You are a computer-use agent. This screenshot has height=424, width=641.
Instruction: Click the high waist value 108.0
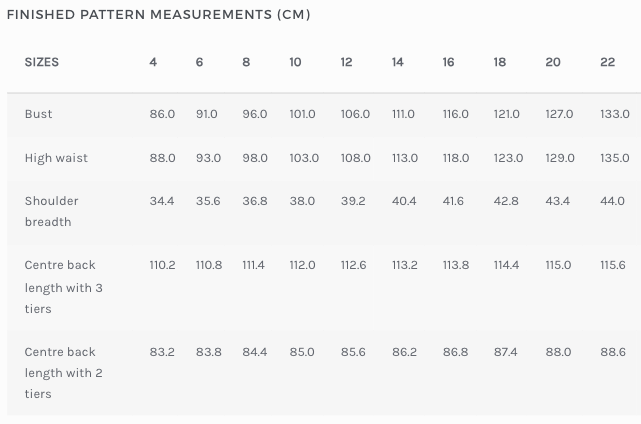pos(356,158)
